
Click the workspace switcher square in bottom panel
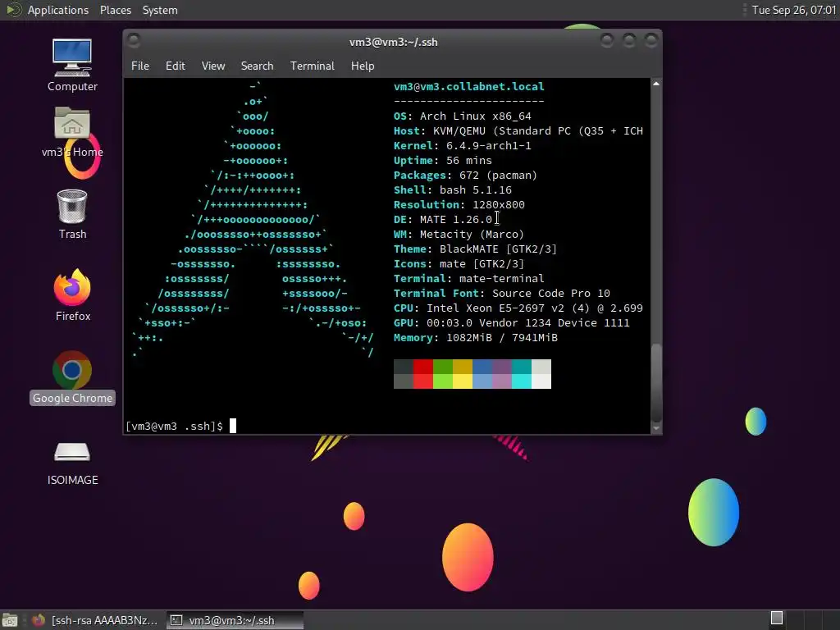777,618
